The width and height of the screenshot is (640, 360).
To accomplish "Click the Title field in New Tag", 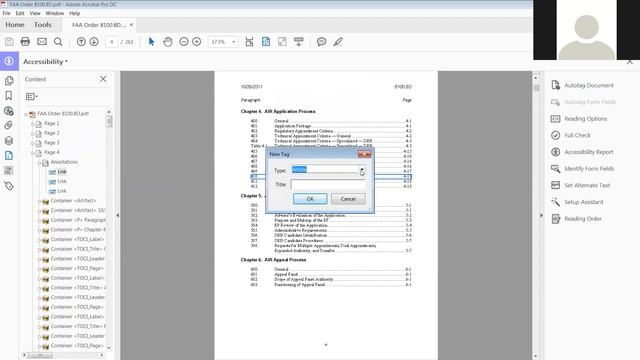I will point(328,185).
